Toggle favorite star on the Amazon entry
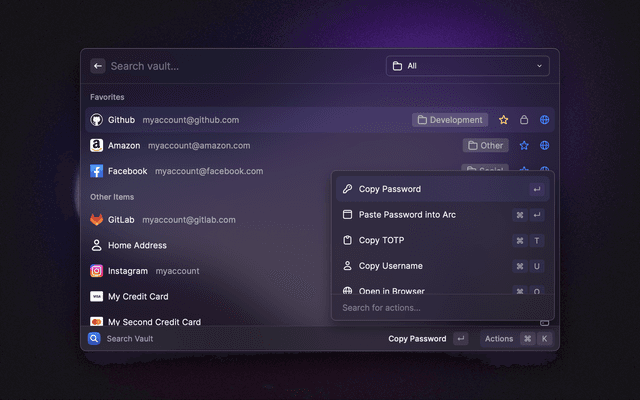Viewport: 640px width, 400px height. (x=524, y=145)
